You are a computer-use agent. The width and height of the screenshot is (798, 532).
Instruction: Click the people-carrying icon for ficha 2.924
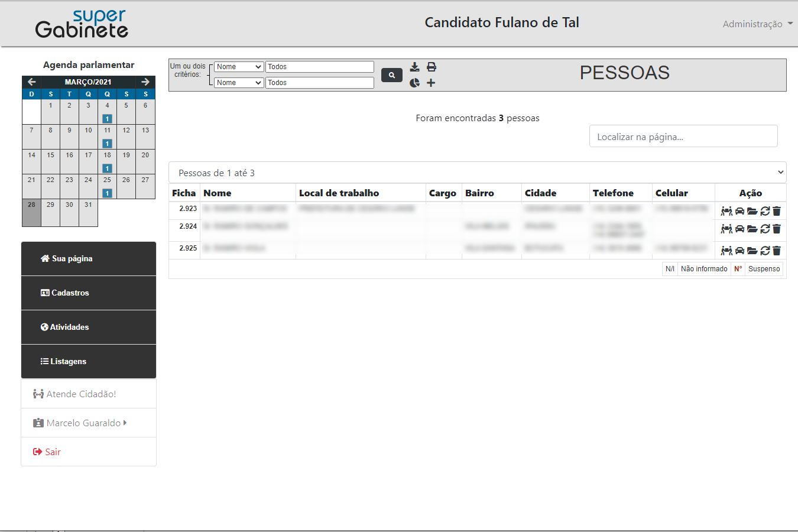(726, 229)
